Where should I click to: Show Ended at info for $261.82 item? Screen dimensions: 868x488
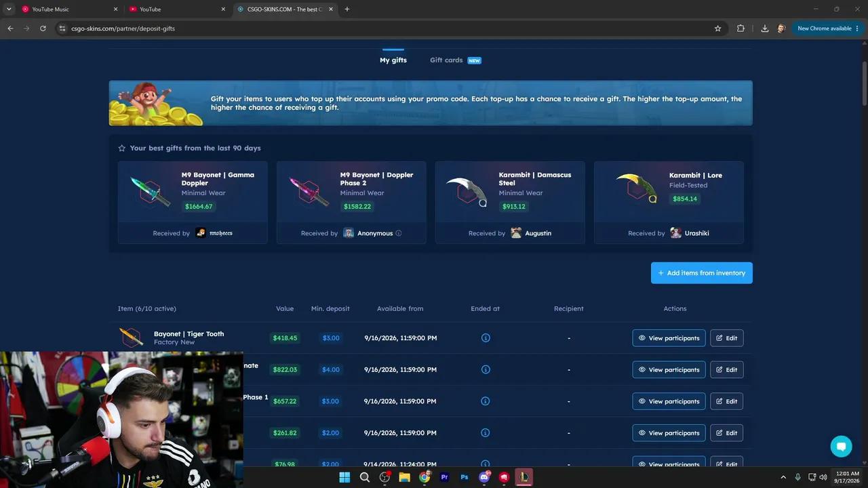[x=486, y=432]
